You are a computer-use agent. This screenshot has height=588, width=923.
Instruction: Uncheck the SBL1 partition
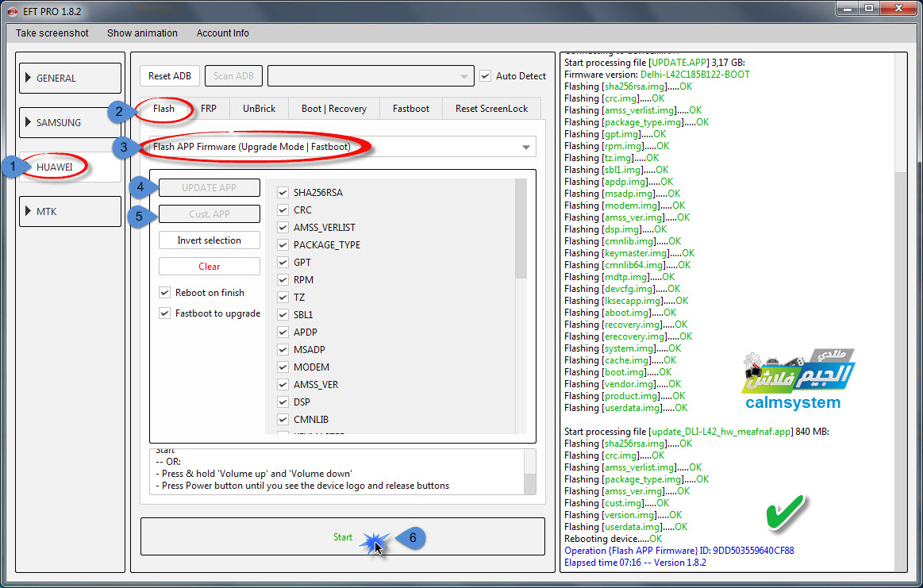click(283, 314)
